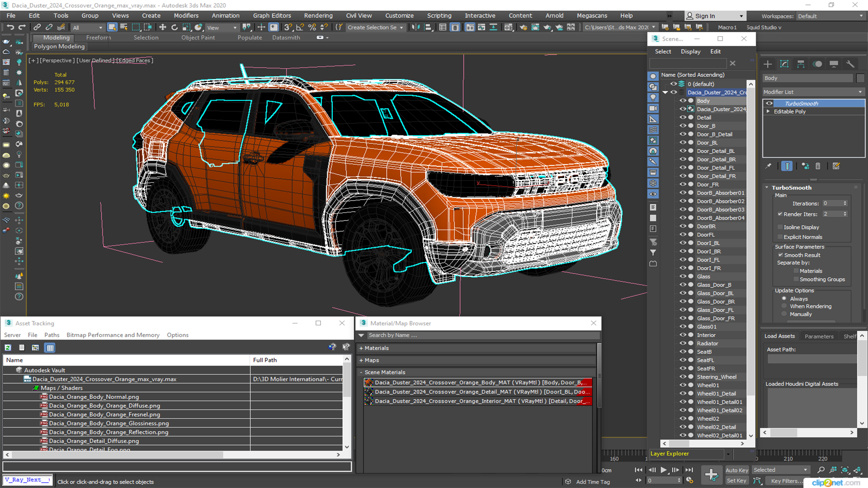Open the selection filter All dropdown
The image size is (868, 488).
pos(88,28)
